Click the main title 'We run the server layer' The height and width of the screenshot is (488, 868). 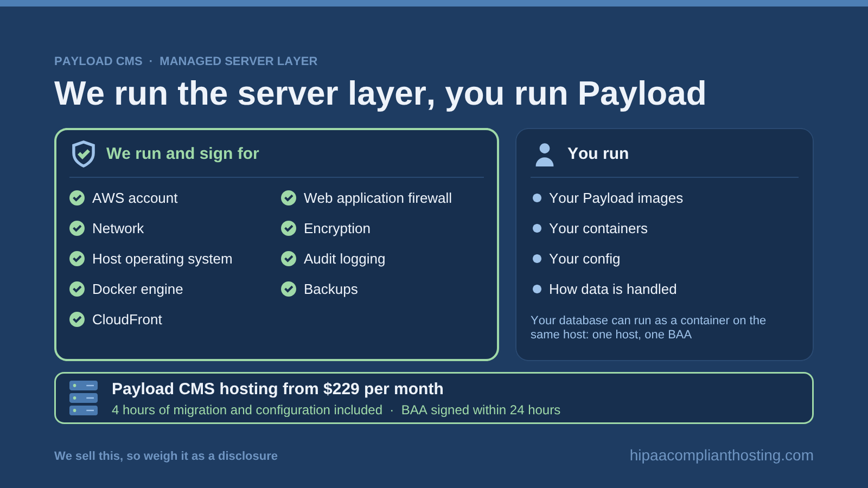point(380,94)
